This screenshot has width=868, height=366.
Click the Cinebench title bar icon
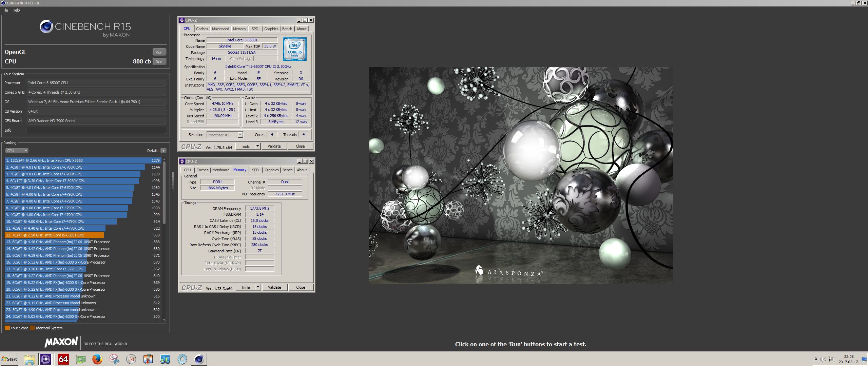coord(3,3)
